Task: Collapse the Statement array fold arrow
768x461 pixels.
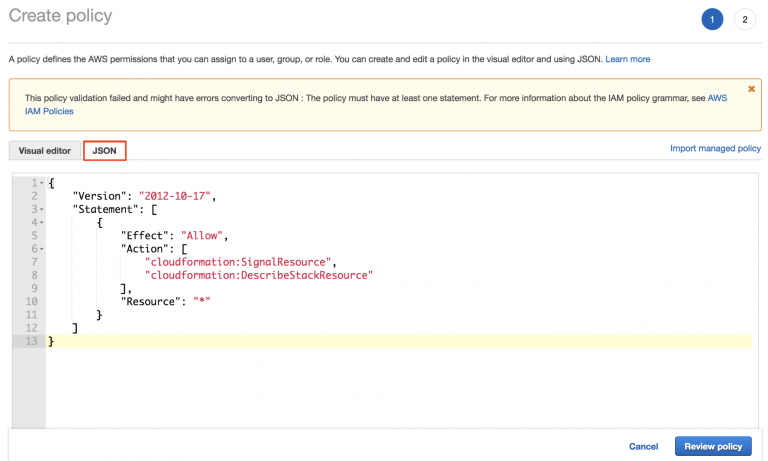Action: [41, 209]
